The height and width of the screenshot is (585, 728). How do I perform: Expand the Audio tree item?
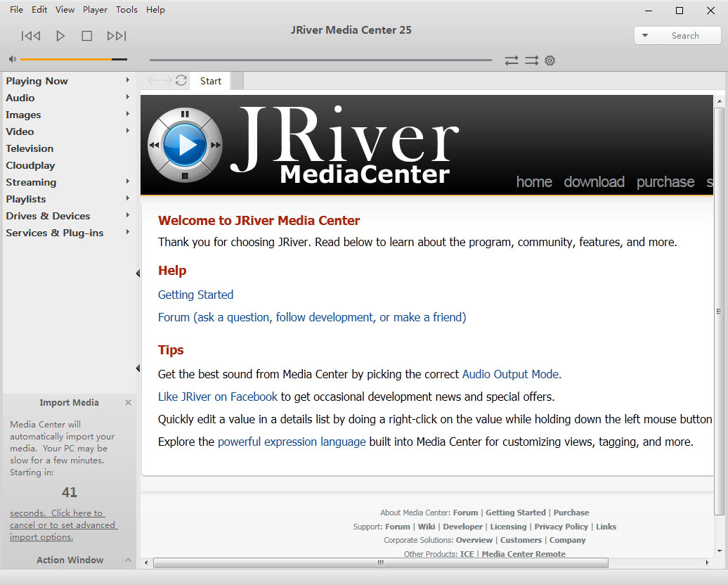pyautogui.click(x=128, y=98)
